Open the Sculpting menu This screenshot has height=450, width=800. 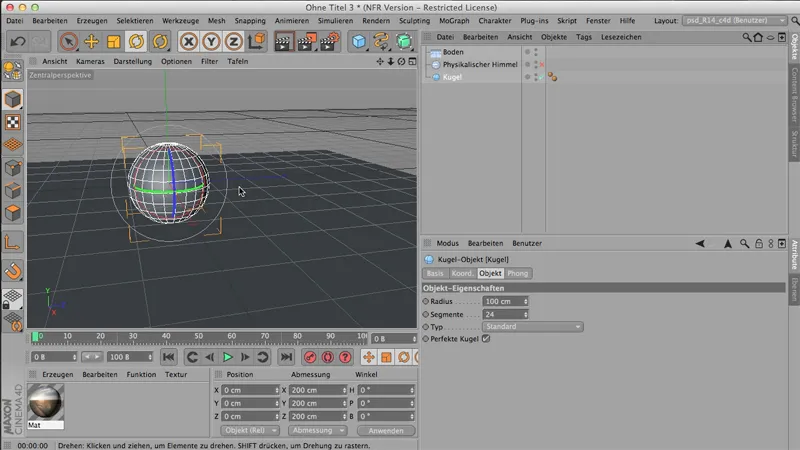[414, 20]
